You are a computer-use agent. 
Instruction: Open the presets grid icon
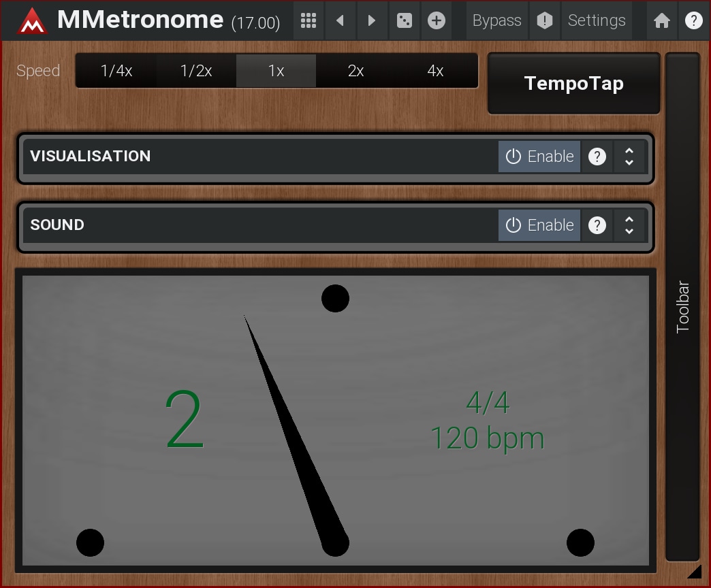(309, 21)
